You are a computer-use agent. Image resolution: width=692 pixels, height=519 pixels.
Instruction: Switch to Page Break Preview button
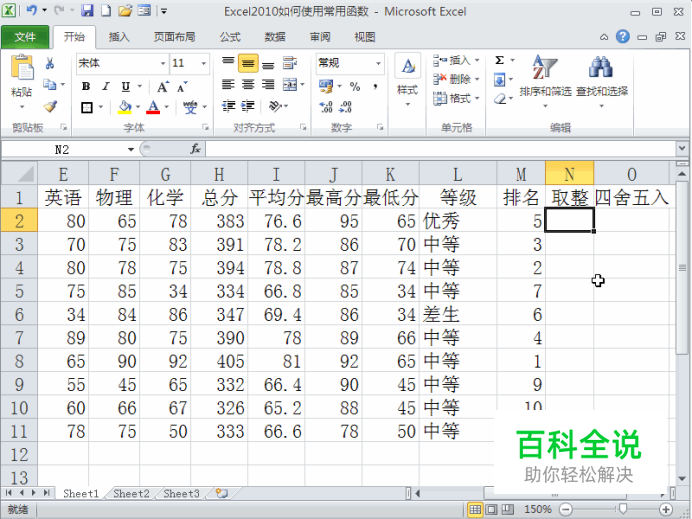(x=508, y=510)
